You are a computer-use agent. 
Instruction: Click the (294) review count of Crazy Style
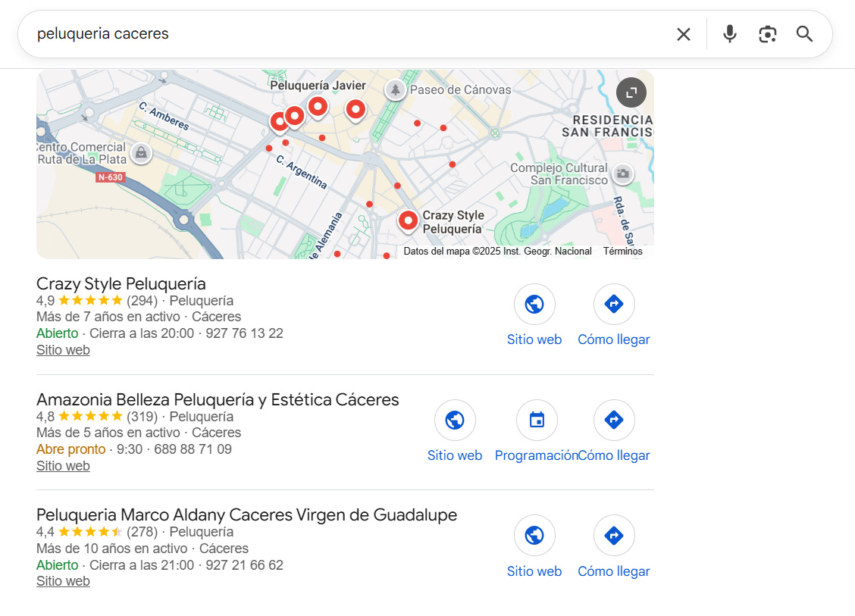point(142,300)
